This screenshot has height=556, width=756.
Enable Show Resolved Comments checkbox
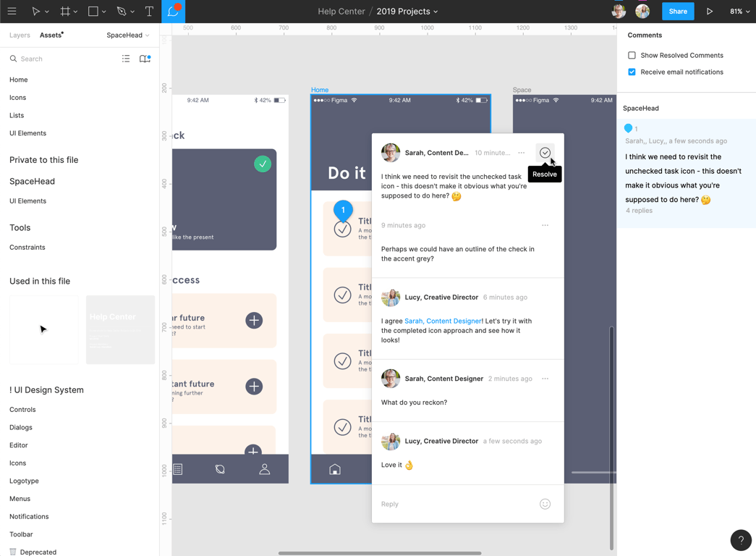click(x=632, y=55)
